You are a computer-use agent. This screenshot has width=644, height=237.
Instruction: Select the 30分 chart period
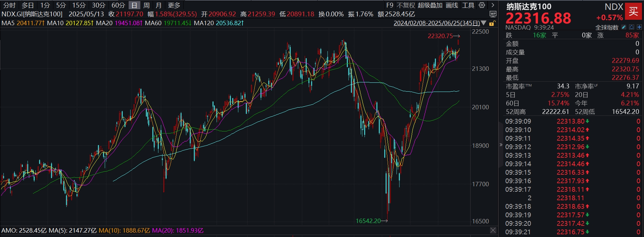coord(99,5)
